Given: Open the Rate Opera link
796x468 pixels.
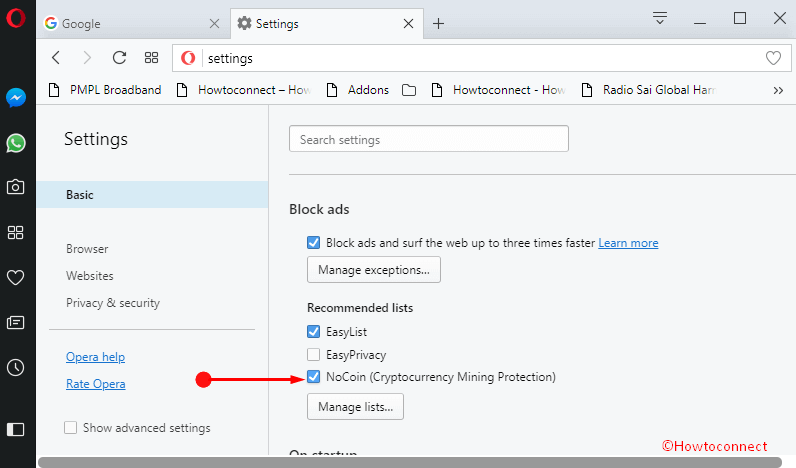Looking at the screenshot, I should (95, 384).
